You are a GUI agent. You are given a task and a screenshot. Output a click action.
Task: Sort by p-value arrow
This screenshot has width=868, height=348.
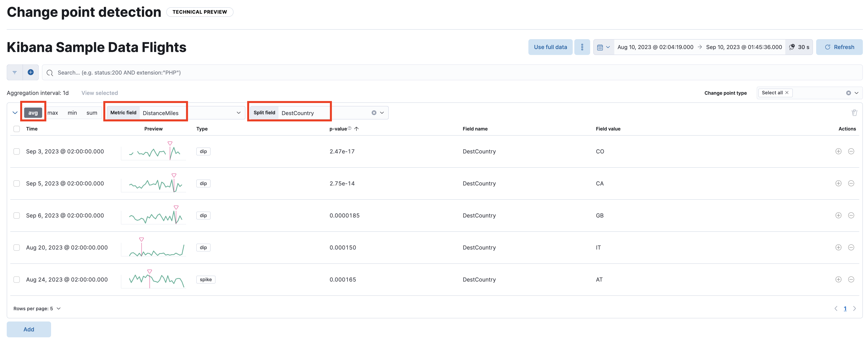coord(356,129)
